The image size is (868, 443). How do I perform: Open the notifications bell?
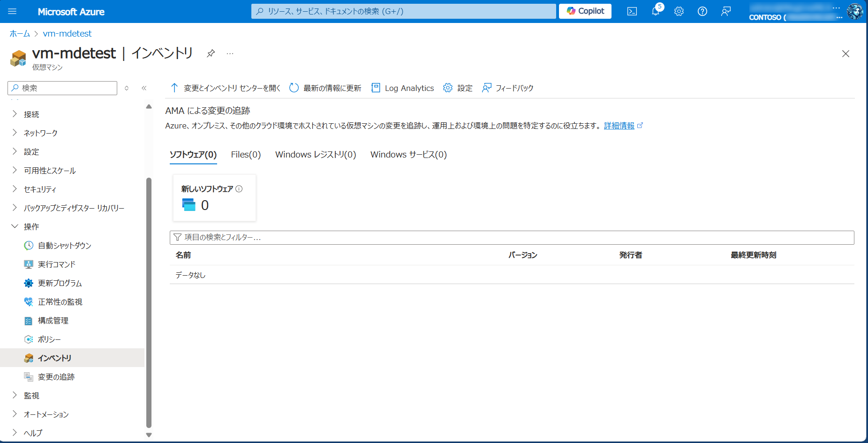tap(655, 11)
